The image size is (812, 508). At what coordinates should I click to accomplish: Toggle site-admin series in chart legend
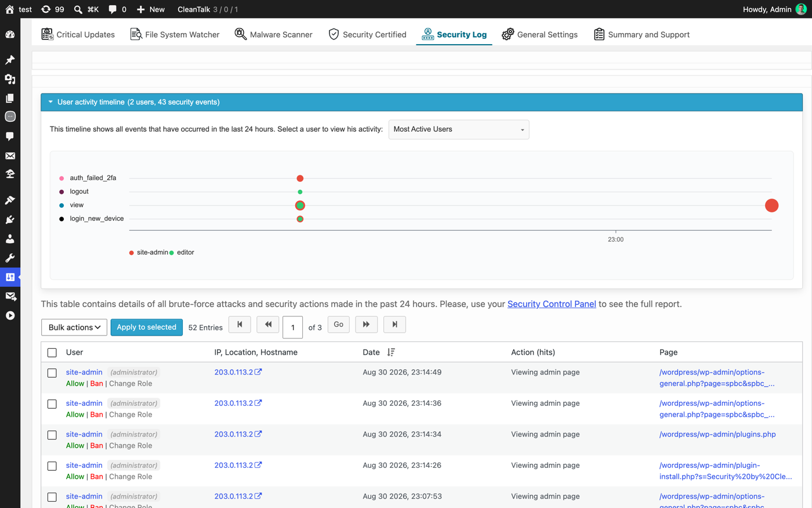(148, 253)
